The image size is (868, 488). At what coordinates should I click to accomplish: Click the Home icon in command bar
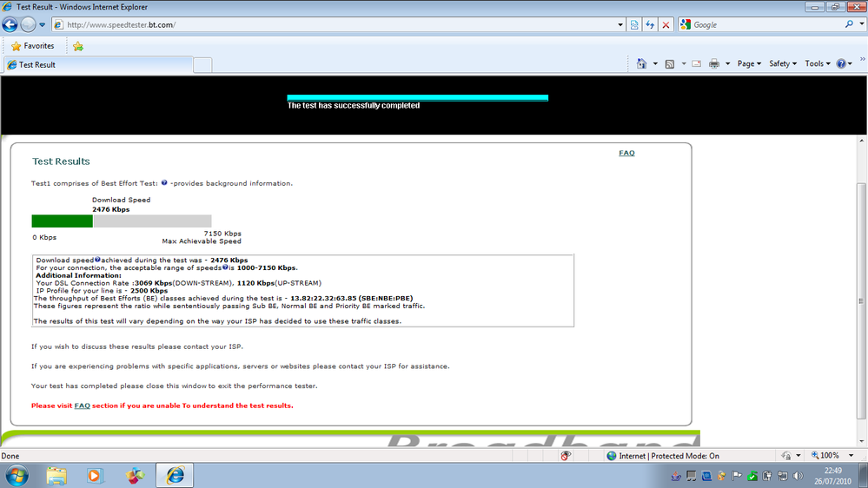pyautogui.click(x=641, y=63)
